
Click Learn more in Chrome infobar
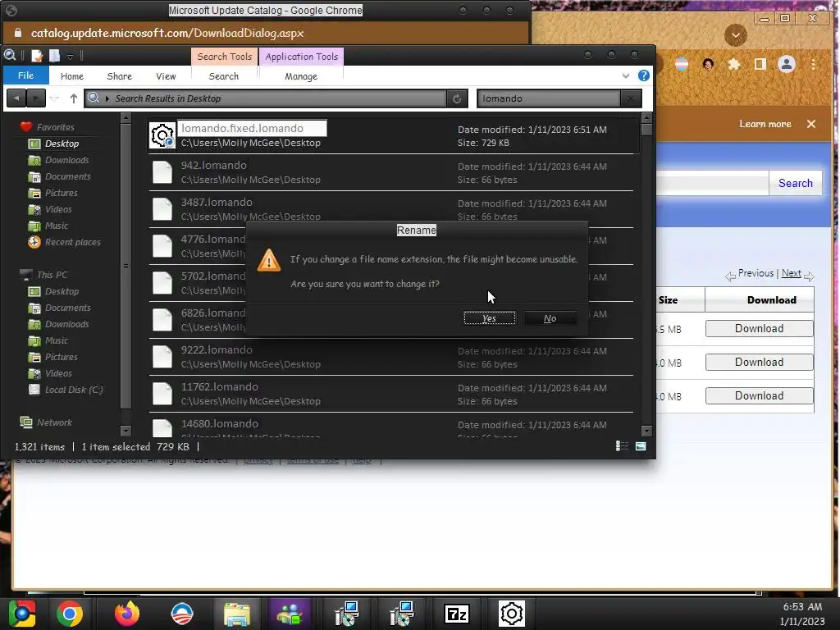coord(765,124)
